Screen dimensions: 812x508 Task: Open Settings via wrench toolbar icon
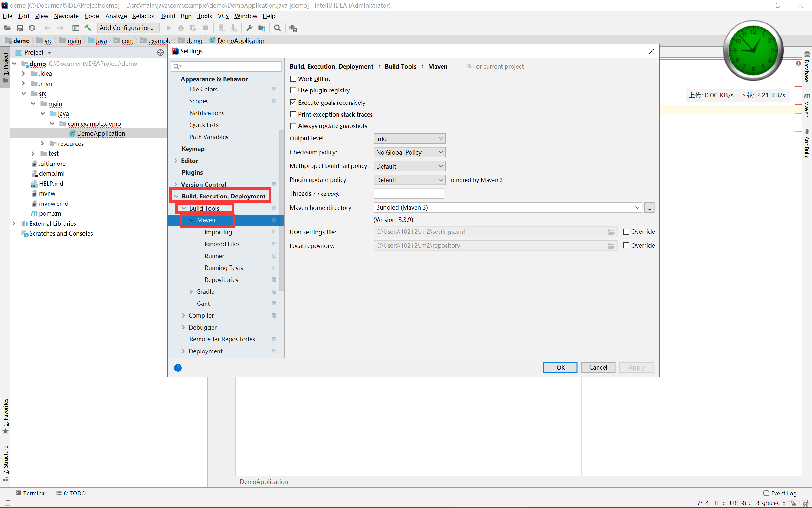pos(249,28)
